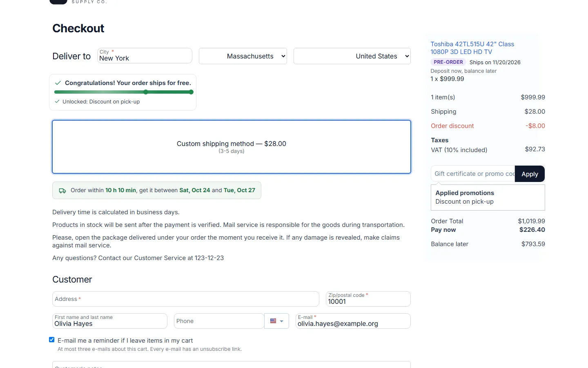The height and width of the screenshot is (368, 588).
Task: Click the Customer Service contact line
Action: tap(138, 258)
